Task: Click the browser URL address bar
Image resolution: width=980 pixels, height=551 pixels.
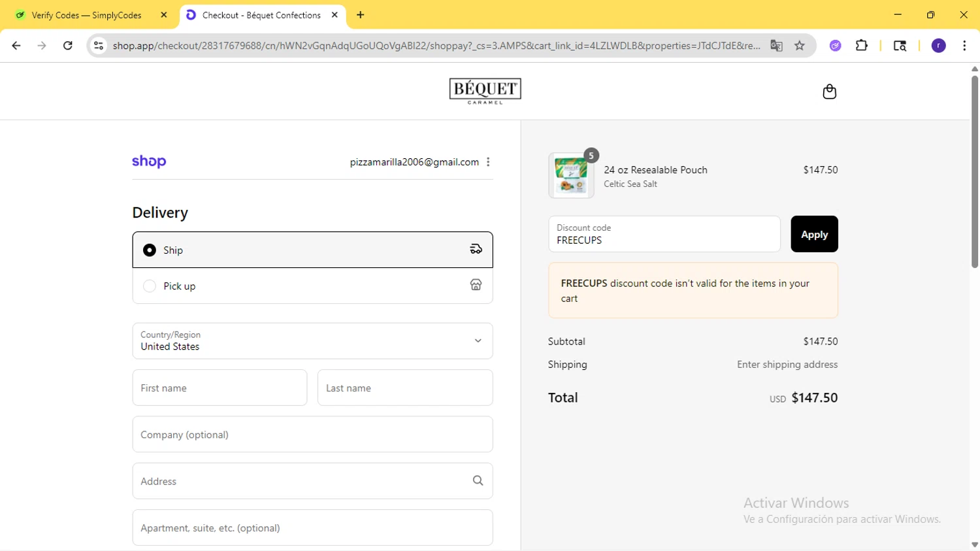Action: tap(436, 46)
